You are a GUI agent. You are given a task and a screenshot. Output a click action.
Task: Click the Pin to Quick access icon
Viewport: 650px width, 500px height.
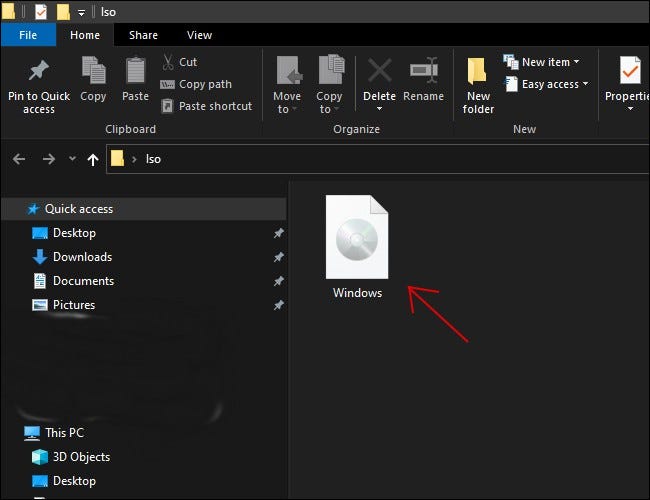pyautogui.click(x=39, y=72)
